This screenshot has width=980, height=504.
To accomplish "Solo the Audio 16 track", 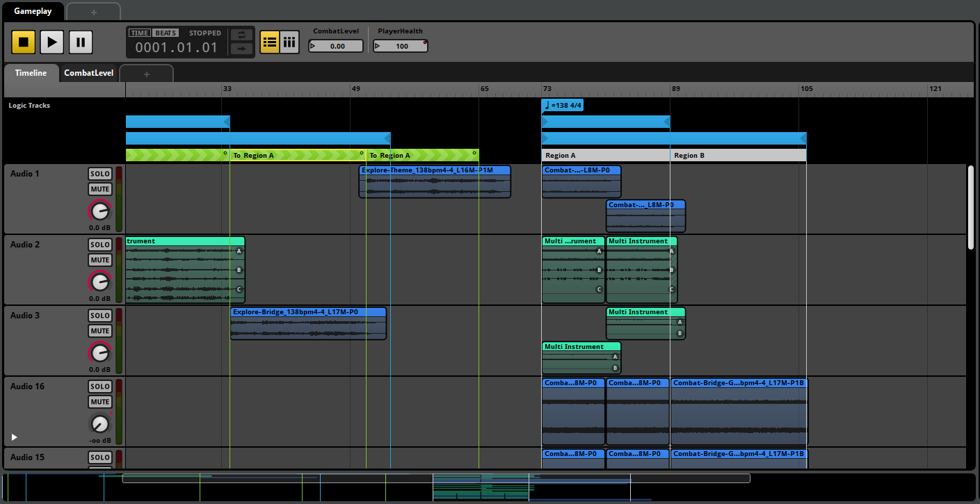I will 100,387.
